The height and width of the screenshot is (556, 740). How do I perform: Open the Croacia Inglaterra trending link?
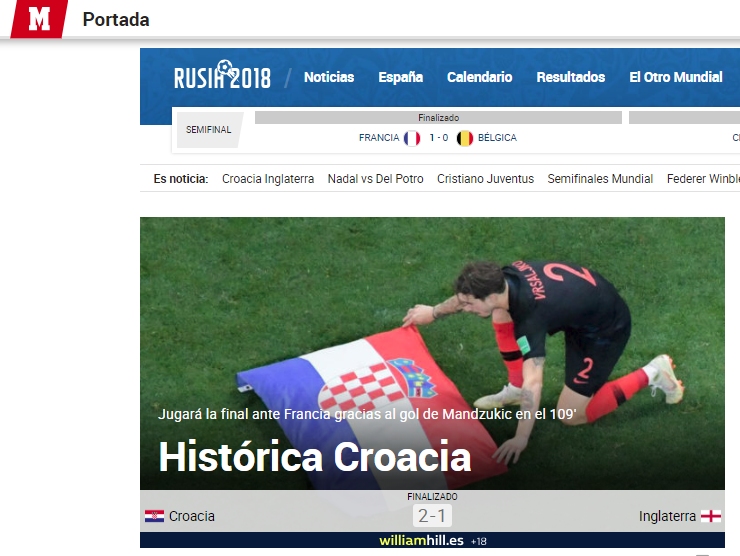pyautogui.click(x=268, y=179)
